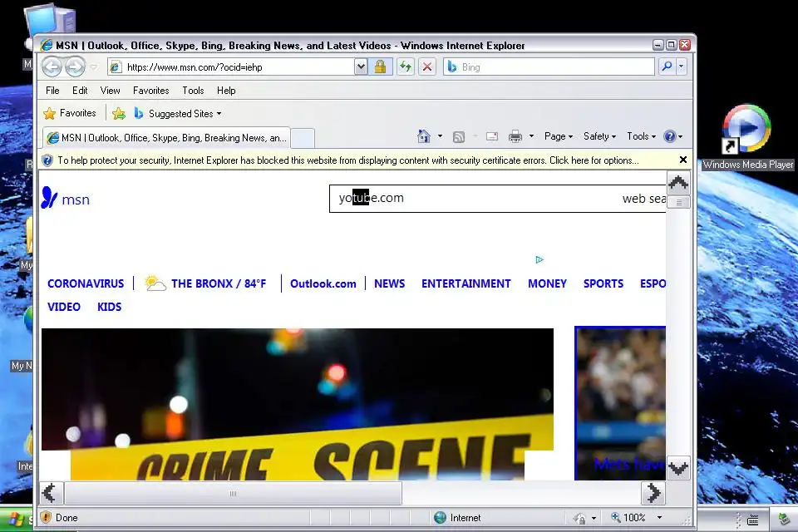The height and width of the screenshot is (532, 798).
Task: Click the Home toolbar icon
Action: click(423, 136)
